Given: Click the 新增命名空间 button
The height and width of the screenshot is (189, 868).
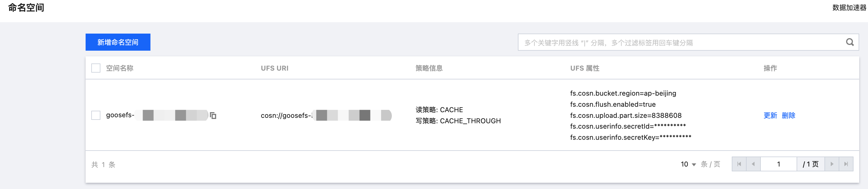Looking at the screenshot, I should (117, 42).
